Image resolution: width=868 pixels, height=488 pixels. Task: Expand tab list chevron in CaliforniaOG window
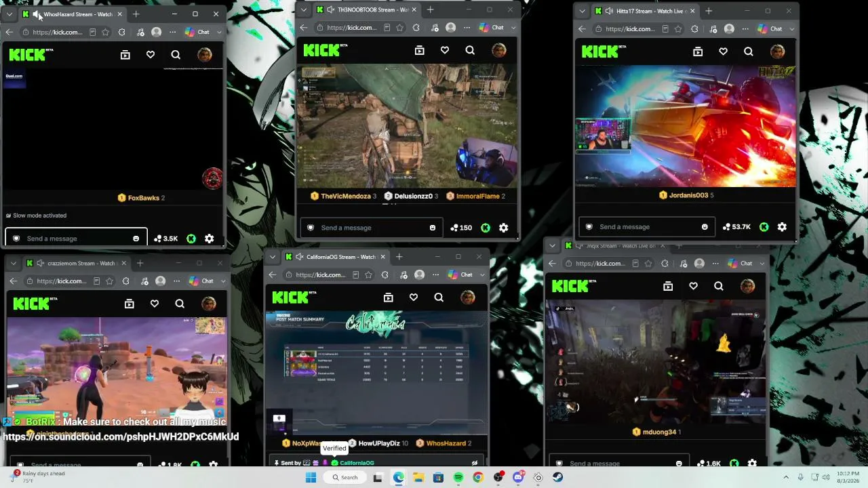coord(273,257)
